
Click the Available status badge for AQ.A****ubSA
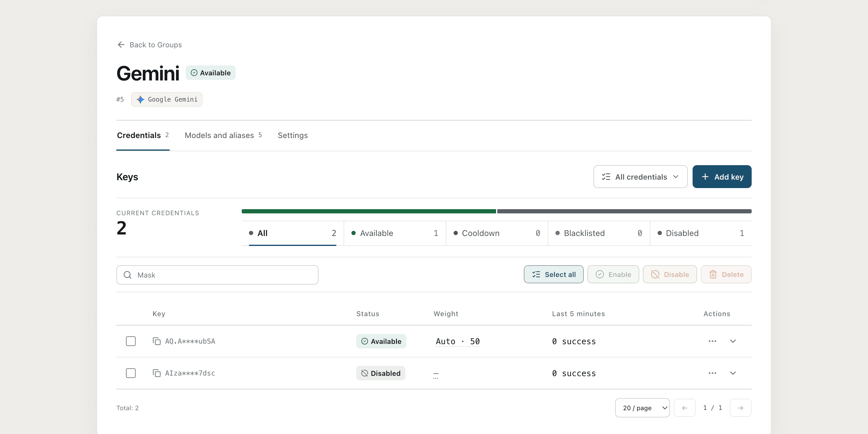[x=381, y=341]
